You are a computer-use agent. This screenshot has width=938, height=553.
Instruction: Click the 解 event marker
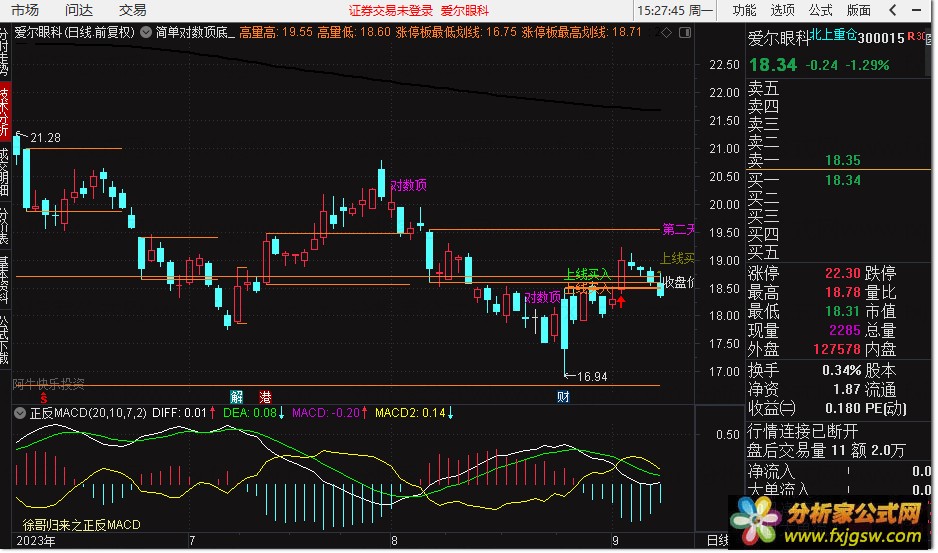pyautogui.click(x=236, y=397)
